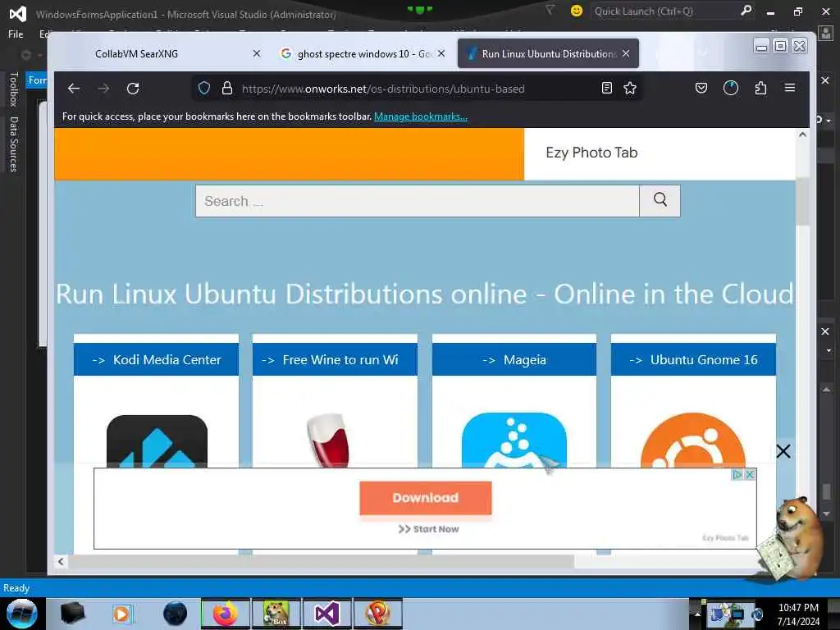This screenshot has height=630, width=840.
Task: Close the Run Linux Ubuntu tab
Action: click(x=626, y=53)
